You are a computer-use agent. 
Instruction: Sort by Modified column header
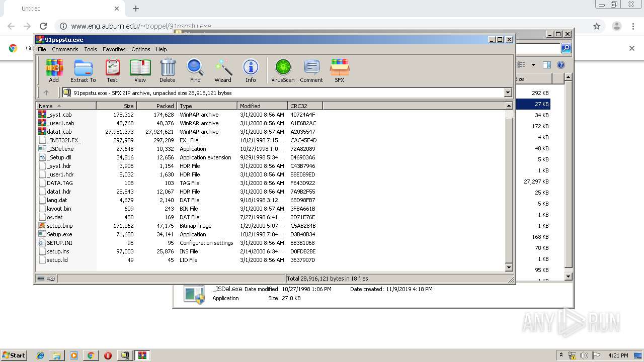(x=262, y=106)
